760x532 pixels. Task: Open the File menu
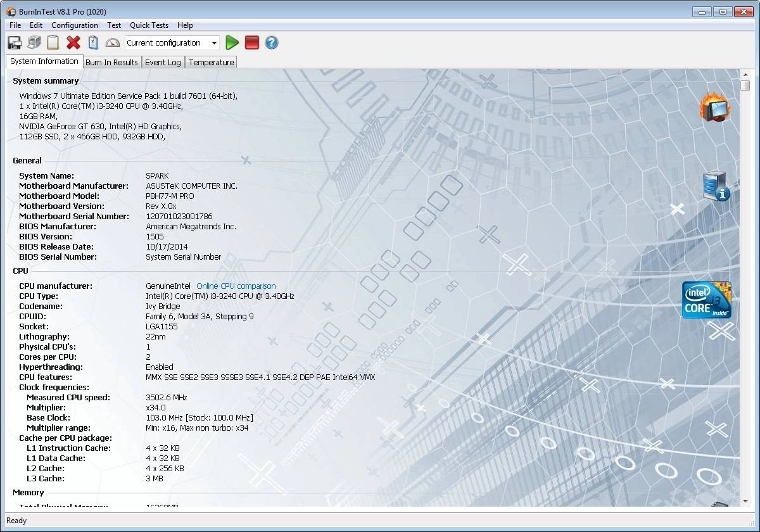(15, 25)
